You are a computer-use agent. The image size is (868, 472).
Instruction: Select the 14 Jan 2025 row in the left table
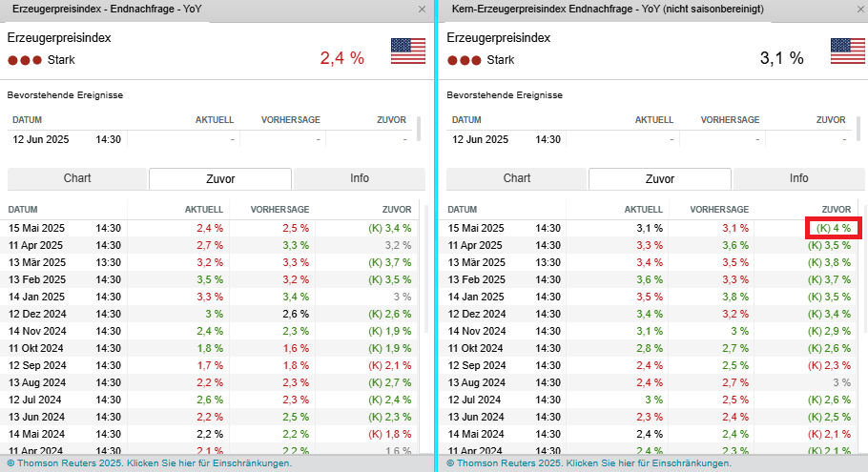211,297
